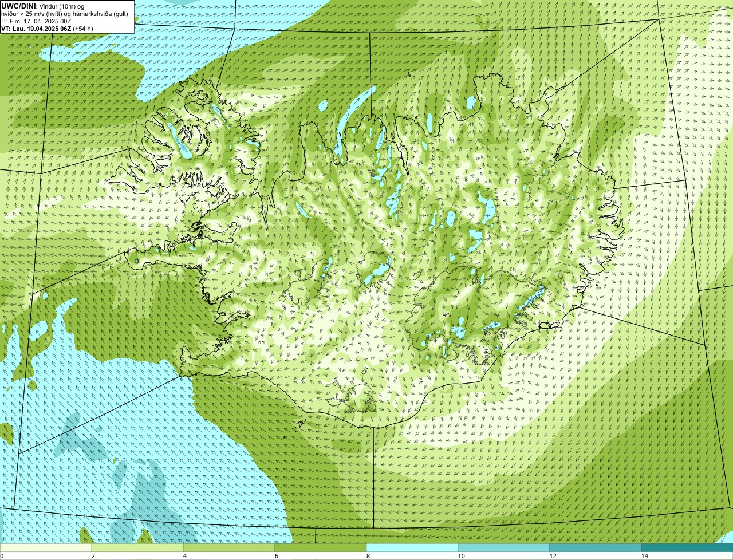
Task: Click the UWC/DINI Vindur (10m) title line
Action: [43, 6]
